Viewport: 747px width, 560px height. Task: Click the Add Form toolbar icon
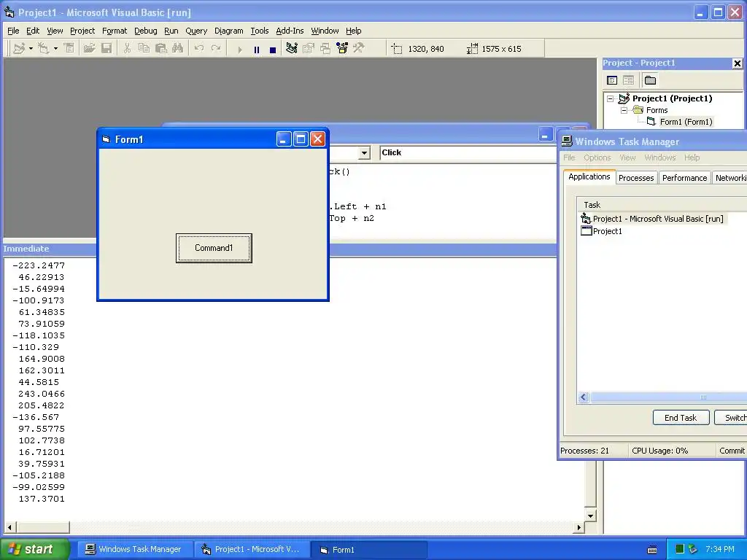[x=43, y=49]
